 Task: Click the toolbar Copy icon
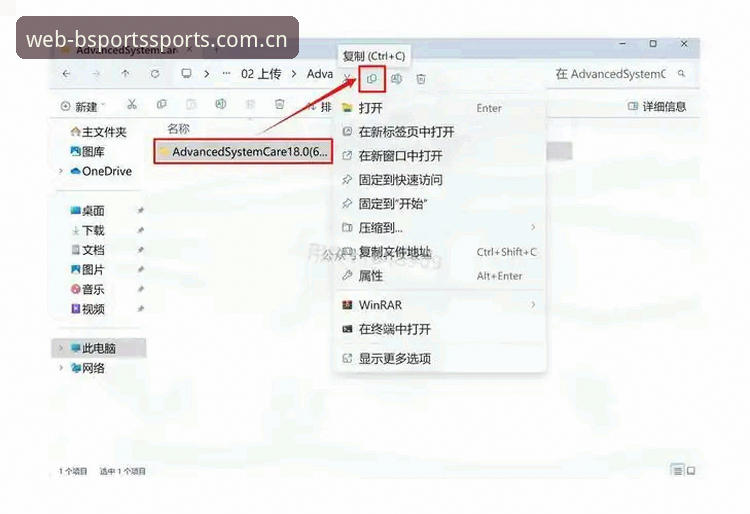tap(162, 104)
